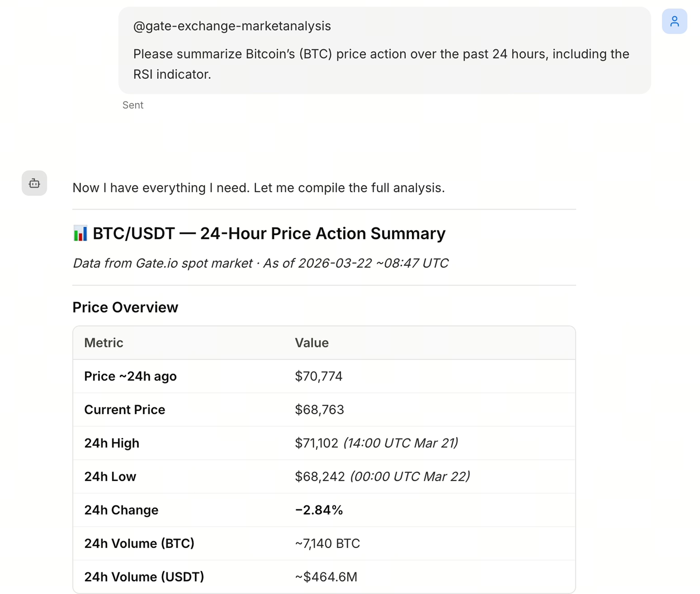Click the 24h Low row label

click(110, 476)
